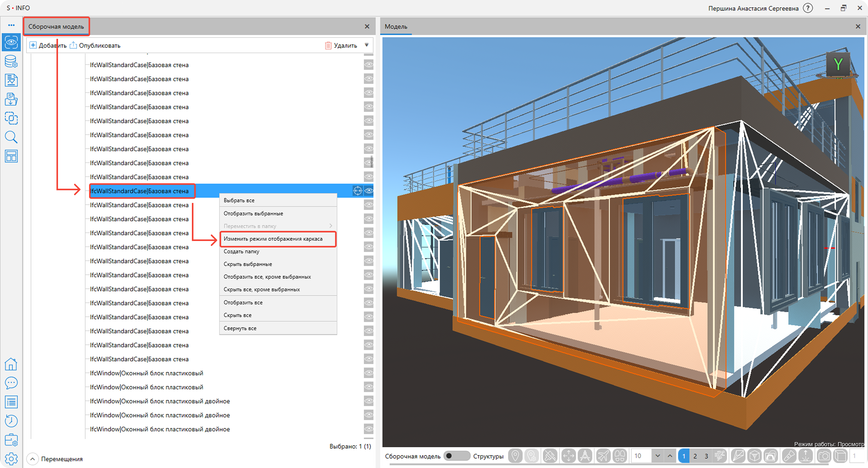The width and height of the screenshot is (868, 468).
Task: Select the compass measurement tool
Action: (585, 456)
